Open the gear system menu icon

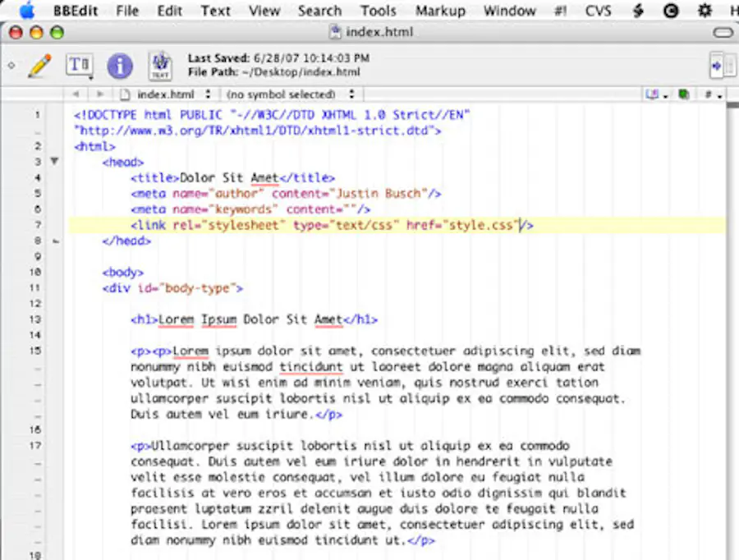704,11
